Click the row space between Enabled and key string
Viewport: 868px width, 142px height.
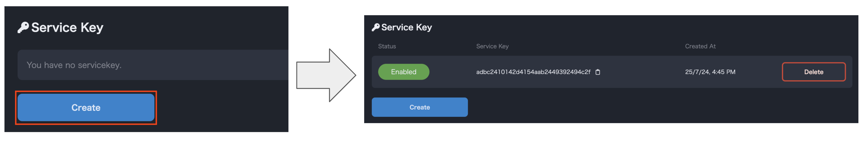452,72
